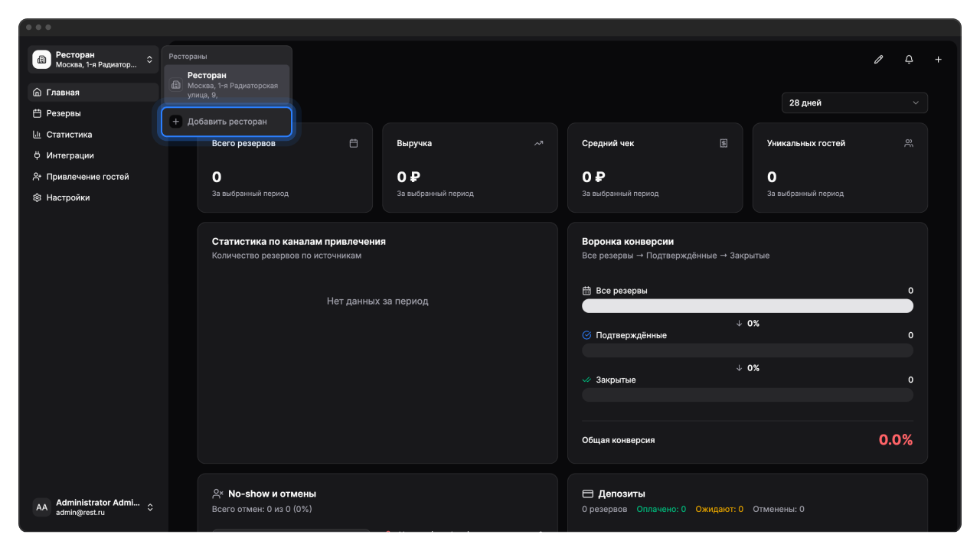Image resolution: width=980 pixels, height=551 pixels.
Task: Click calendar icon on Всего резервов card
Action: 353,143
